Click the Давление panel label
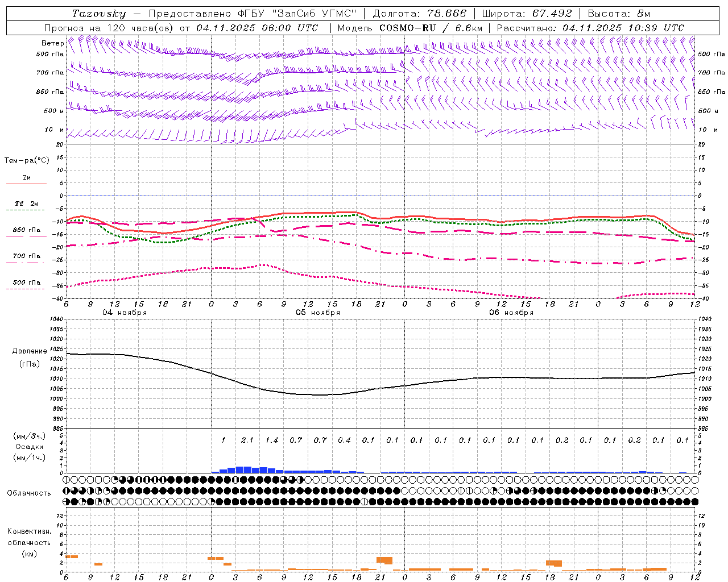 point(29,351)
